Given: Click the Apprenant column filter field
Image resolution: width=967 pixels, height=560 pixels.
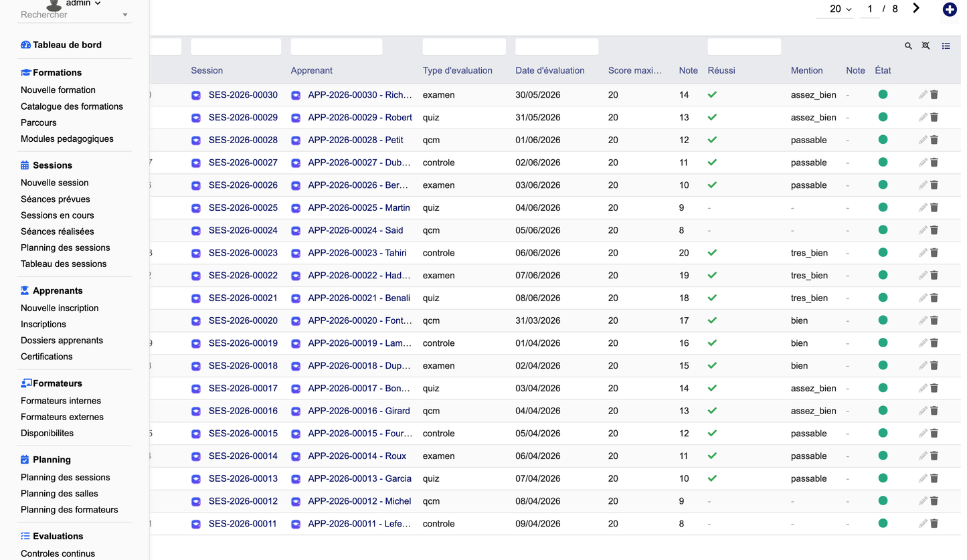Looking at the screenshot, I should [337, 46].
